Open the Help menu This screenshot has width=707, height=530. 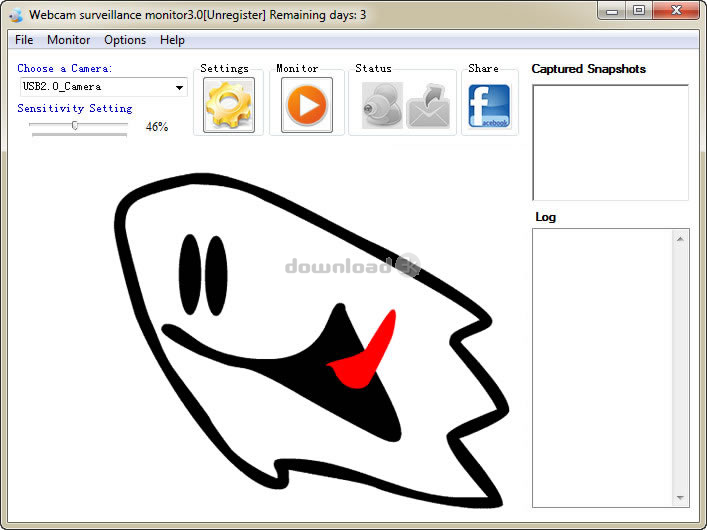tap(172, 40)
